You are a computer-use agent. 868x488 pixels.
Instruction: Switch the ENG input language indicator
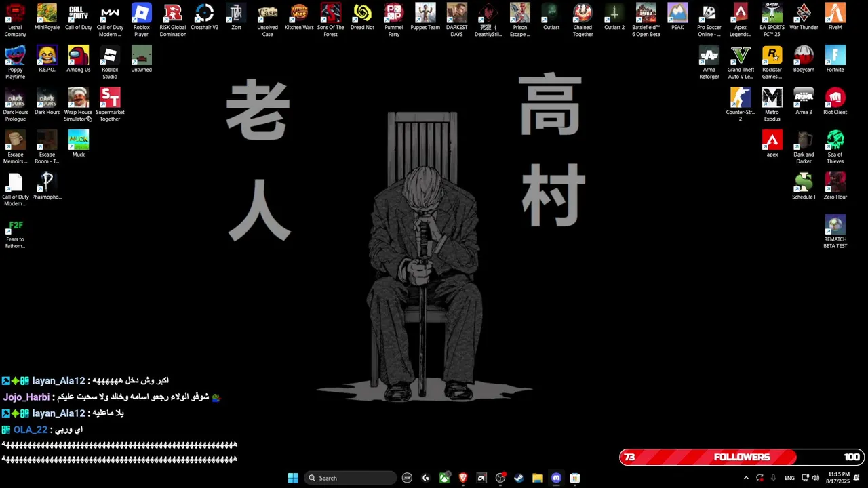tap(789, 478)
